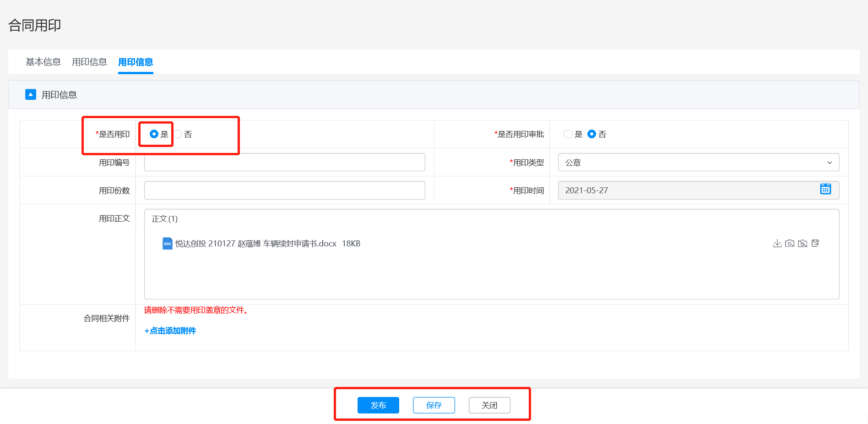Switch to the 基本信息 tab

[x=43, y=62]
